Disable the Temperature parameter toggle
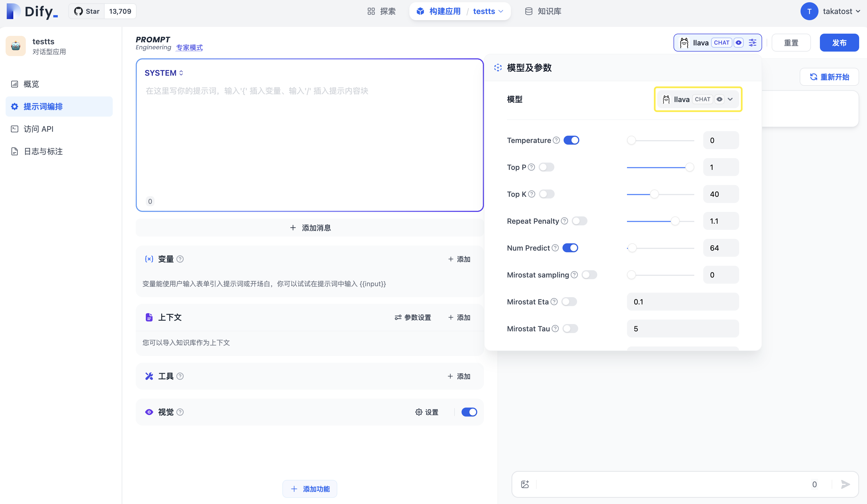The image size is (867, 504). pyautogui.click(x=571, y=140)
